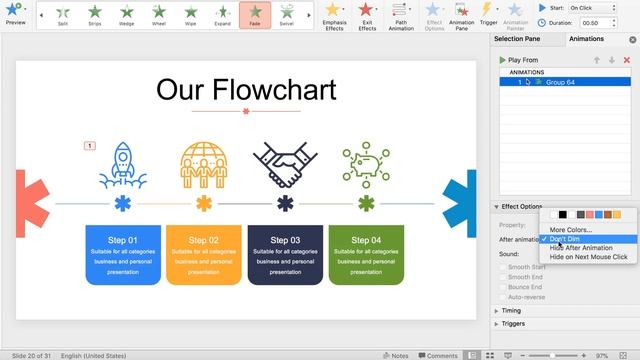Image resolution: width=640 pixels, height=360 pixels.
Task: Click the Our Flowchart title text
Action: coord(246,90)
